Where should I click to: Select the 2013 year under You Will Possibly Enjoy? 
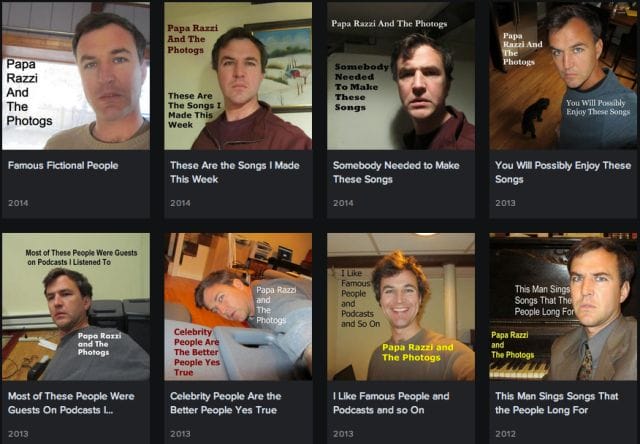(505, 203)
